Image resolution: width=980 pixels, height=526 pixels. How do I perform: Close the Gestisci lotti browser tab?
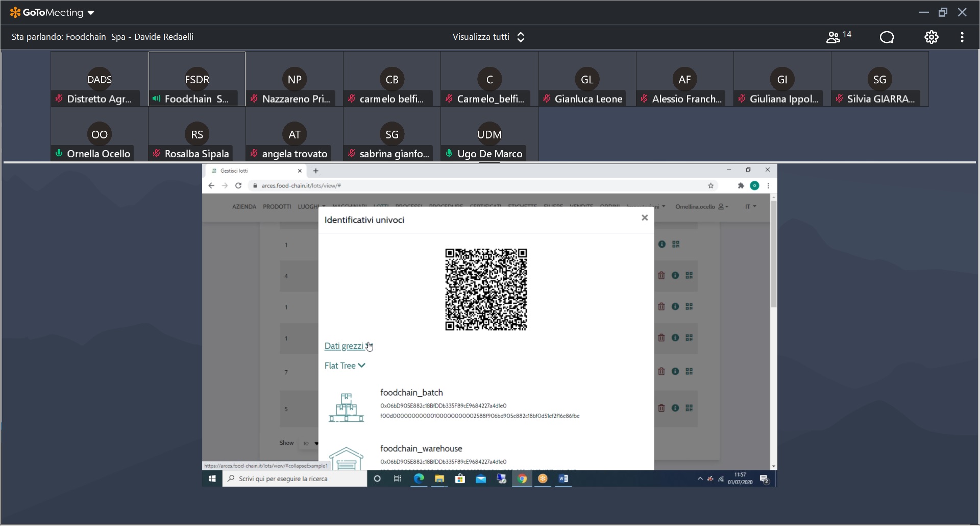tap(300, 171)
